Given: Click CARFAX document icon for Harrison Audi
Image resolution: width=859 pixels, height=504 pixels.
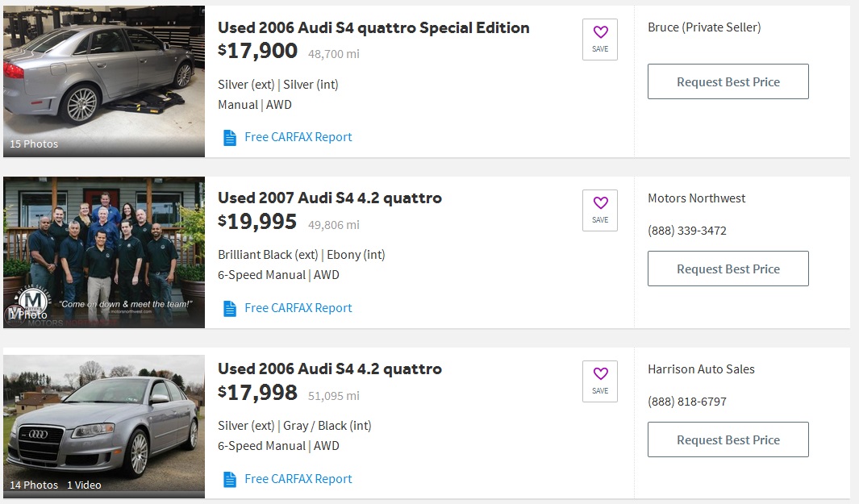Looking at the screenshot, I should coord(230,479).
